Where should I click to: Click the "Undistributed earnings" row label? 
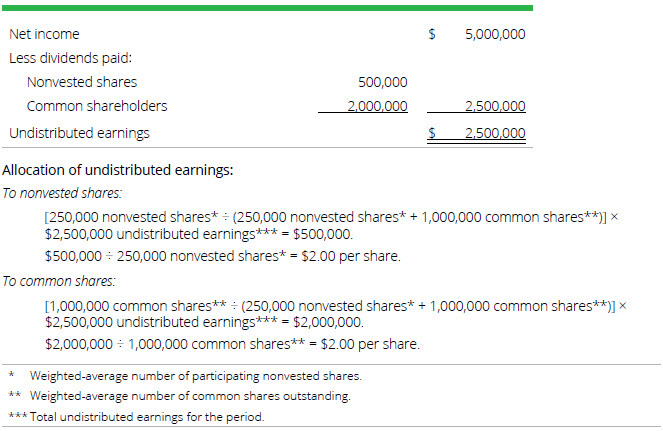[80, 132]
